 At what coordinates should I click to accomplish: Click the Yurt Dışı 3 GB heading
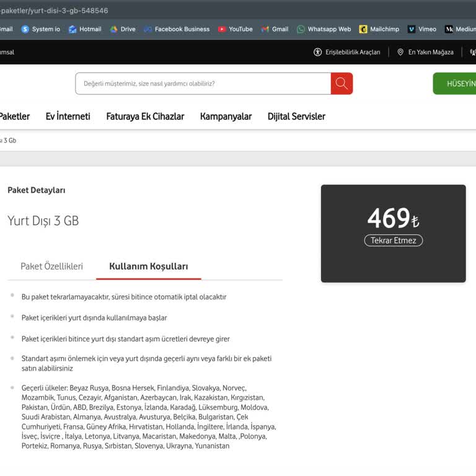43,221
